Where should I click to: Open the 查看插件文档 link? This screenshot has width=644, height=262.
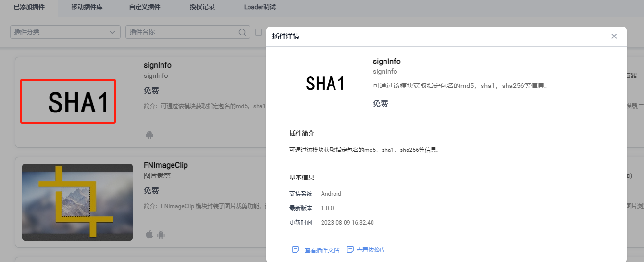pos(322,250)
